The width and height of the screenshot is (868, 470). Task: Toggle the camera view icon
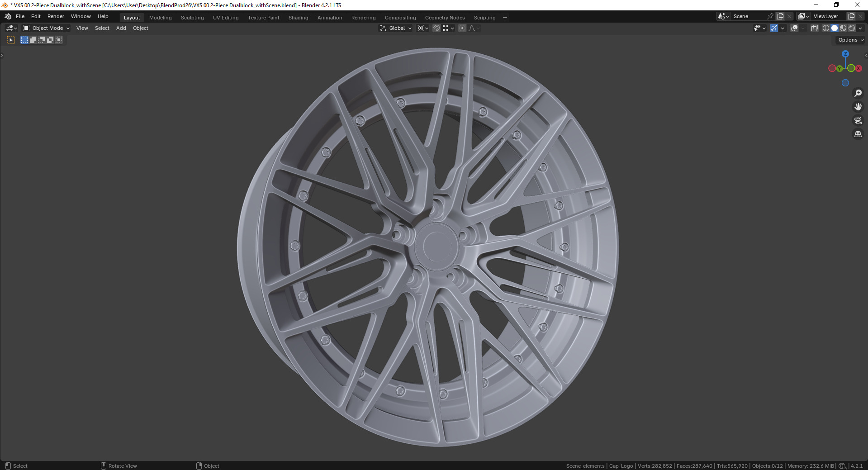pyautogui.click(x=858, y=120)
